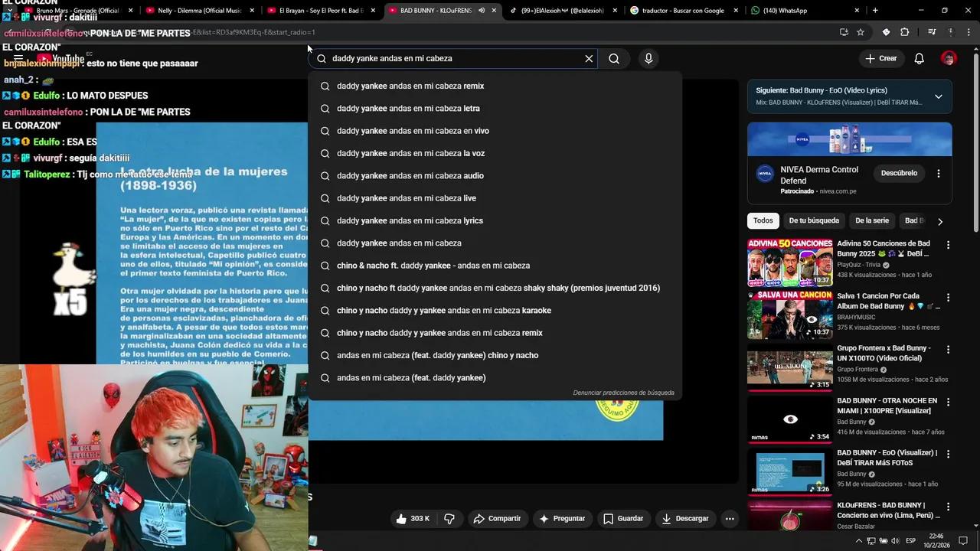The image size is (980, 551).
Task: Click the dislike thumbs-down icon
Action: click(449, 518)
